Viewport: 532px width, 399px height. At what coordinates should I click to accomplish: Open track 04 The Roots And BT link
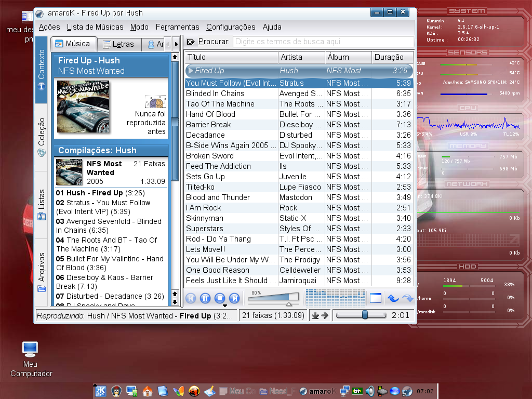coord(107,244)
